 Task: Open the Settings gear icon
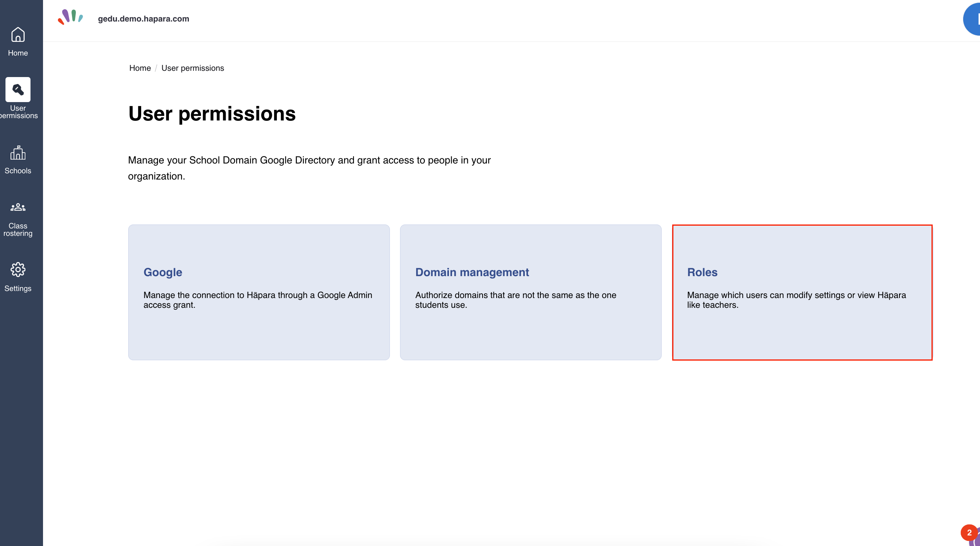click(x=18, y=269)
